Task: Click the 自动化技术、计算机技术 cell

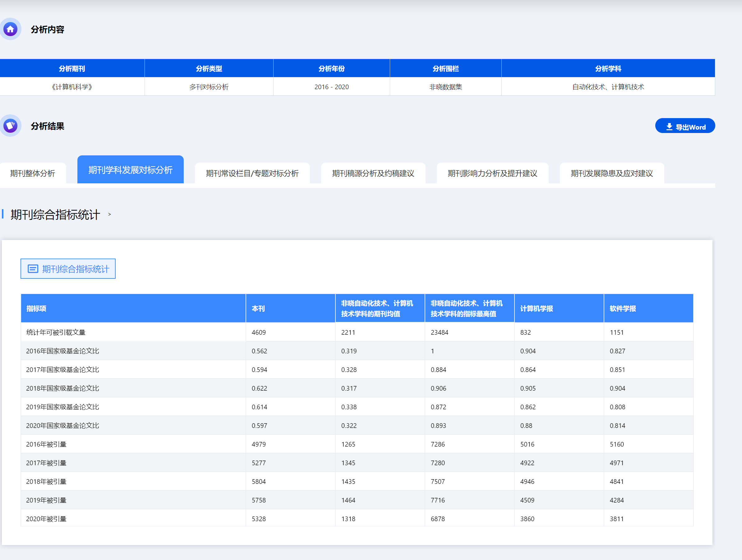Action: 608,87
